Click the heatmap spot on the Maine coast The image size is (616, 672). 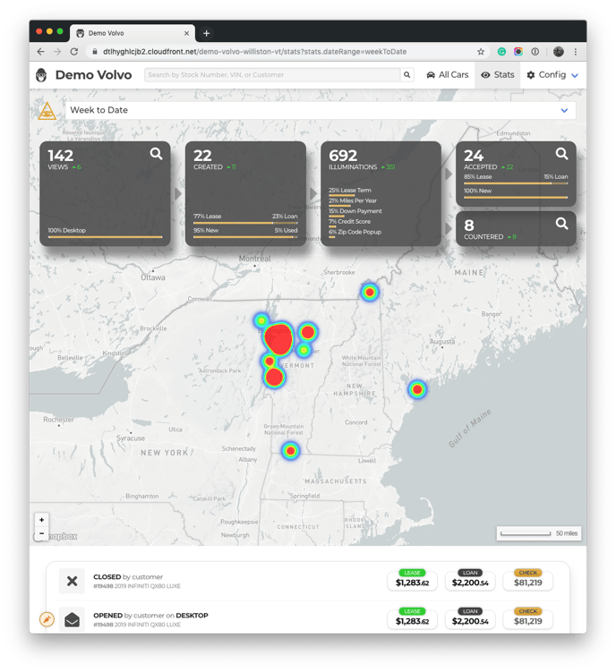[x=417, y=389]
